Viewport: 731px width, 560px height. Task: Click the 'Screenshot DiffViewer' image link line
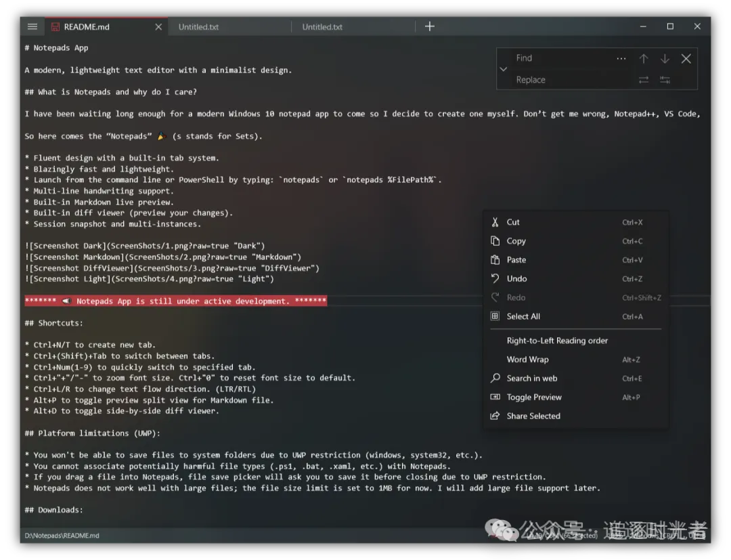(x=171, y=268)
